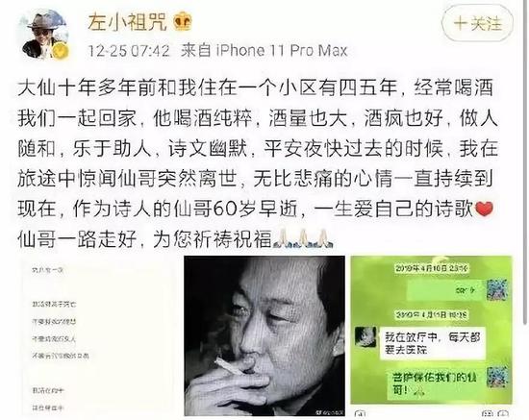Click the 2019年4月10日 chat timestamp

(432, 268)
